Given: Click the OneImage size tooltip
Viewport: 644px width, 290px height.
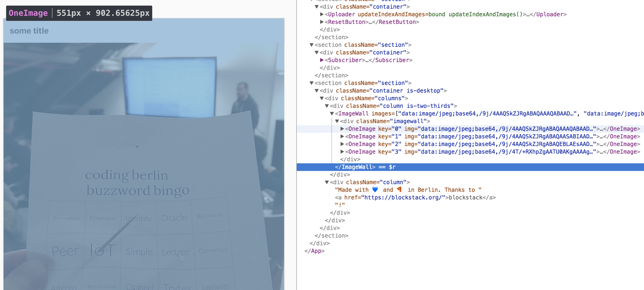Looking at the screenshot, I should coord(79,13).
